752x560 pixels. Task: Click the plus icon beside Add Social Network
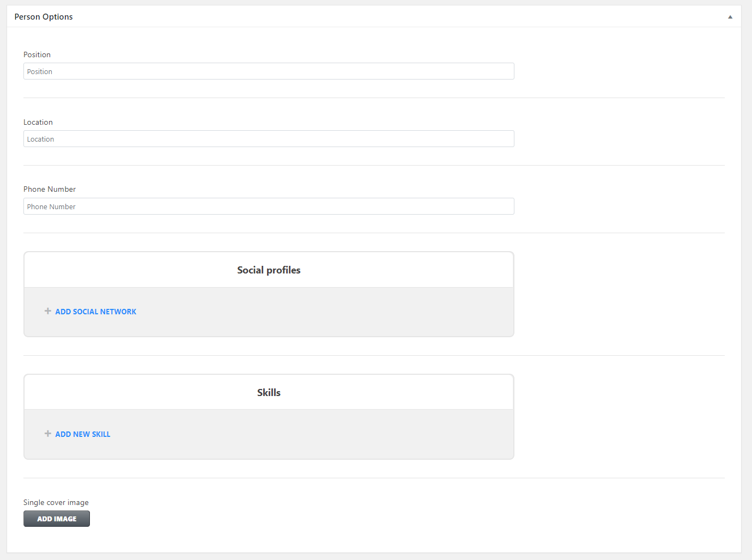(x=48, y=311)
